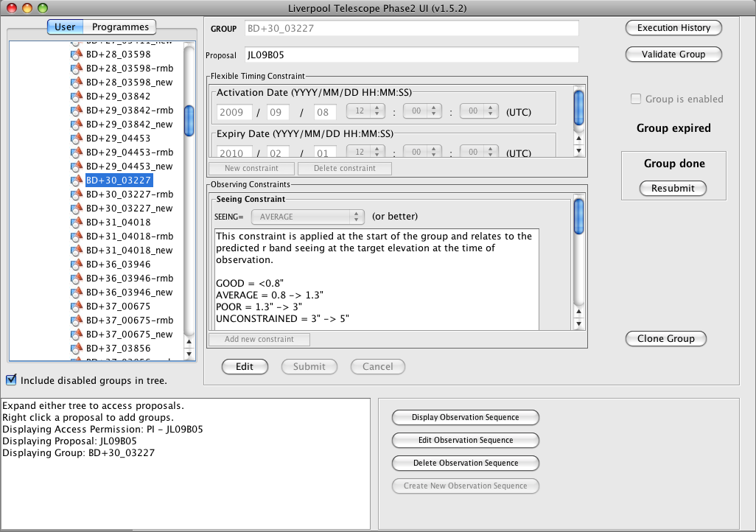Viewport: 756px width, 532px height.
Task: Click the icon beside BD+29_04453_new
Action: [x=76, y=166]
